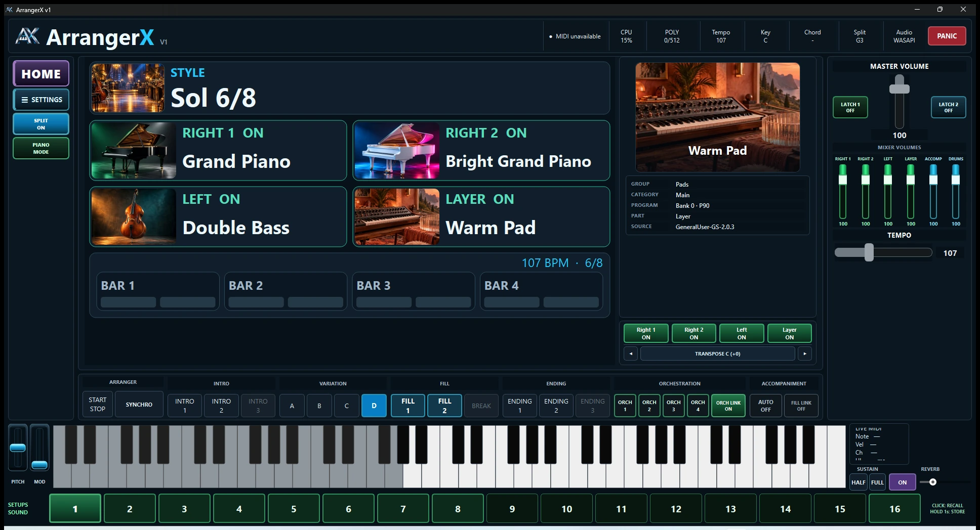The image size is (980, 530).
Task: Click the transpose right arrow
Action: pos(805,354)
